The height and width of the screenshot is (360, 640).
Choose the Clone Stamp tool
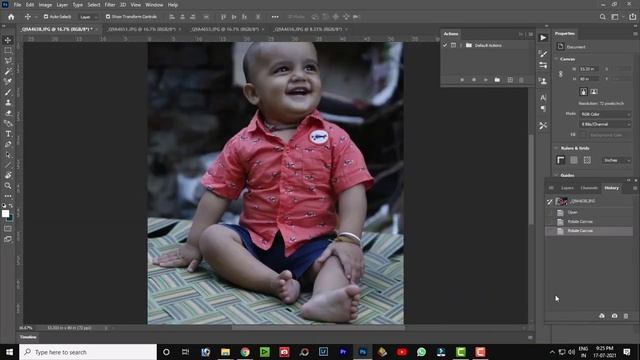coord(8,102)
